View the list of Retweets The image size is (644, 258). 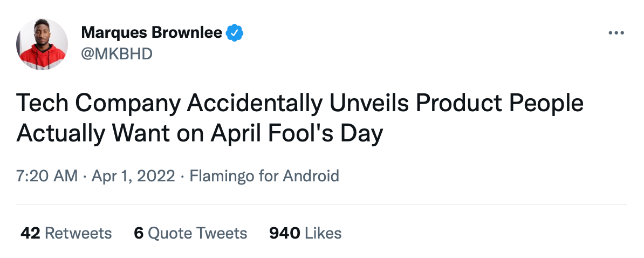point(78,233)
